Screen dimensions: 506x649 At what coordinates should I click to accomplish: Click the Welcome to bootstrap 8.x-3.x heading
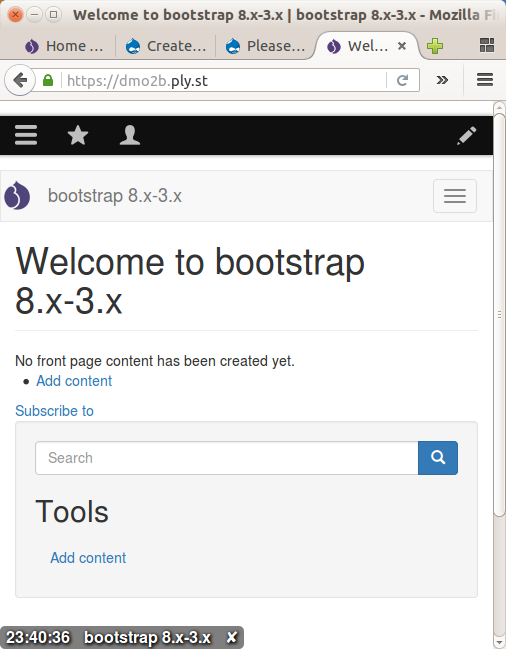click(x=190, y=281)
